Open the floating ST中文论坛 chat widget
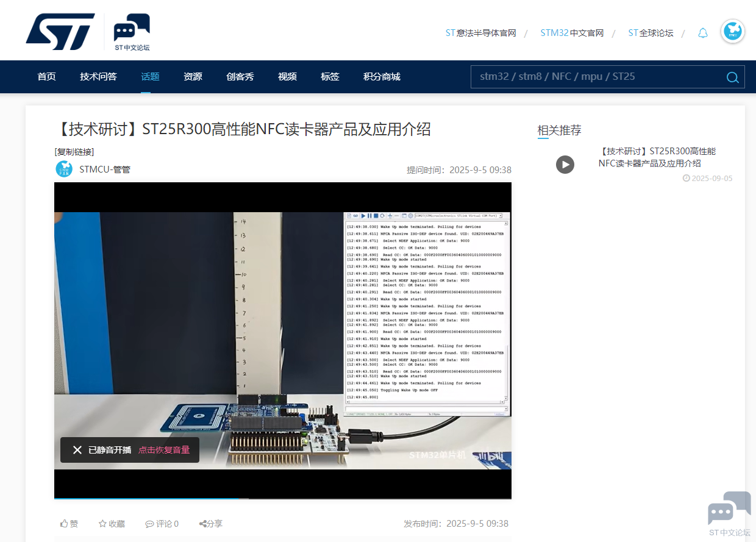756x542 pixels. (x=729, y=514)
